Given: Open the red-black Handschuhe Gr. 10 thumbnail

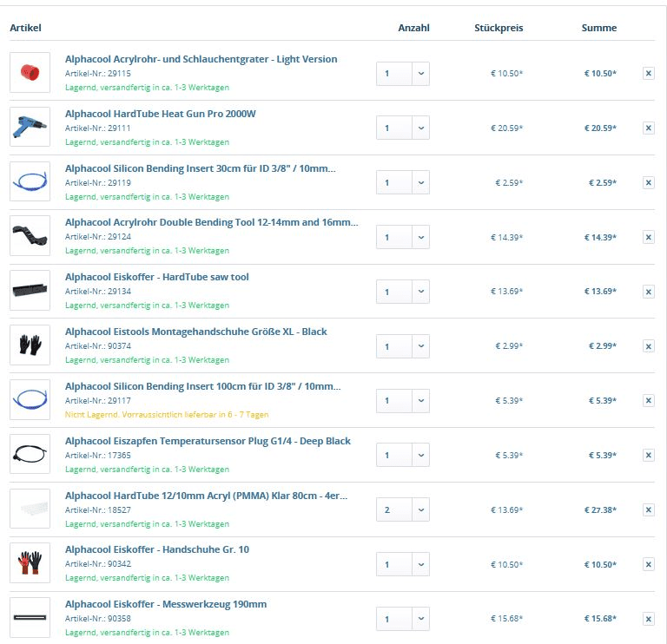Looking at the screenshot, I should (30, 563).
